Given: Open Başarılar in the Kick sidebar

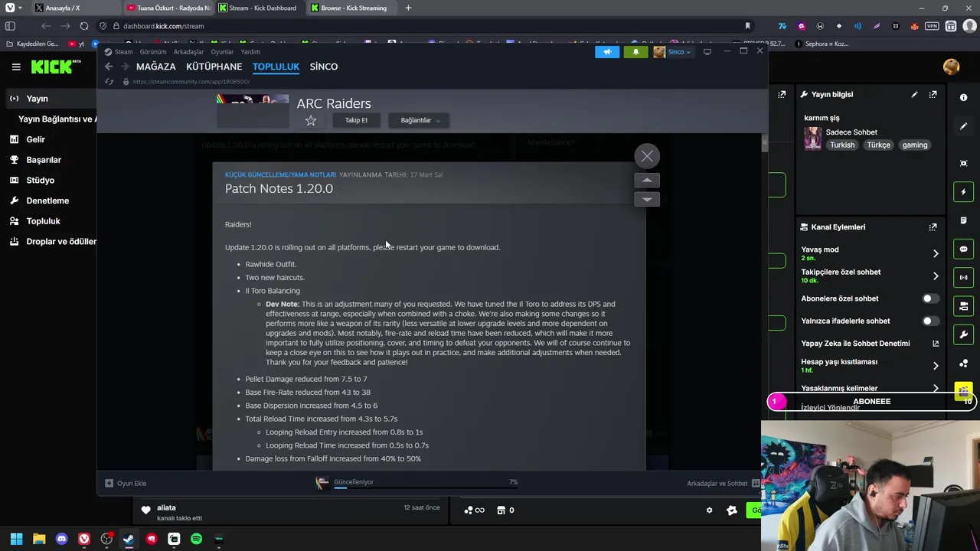Looking at the screenshot, I should pos(44,160).
